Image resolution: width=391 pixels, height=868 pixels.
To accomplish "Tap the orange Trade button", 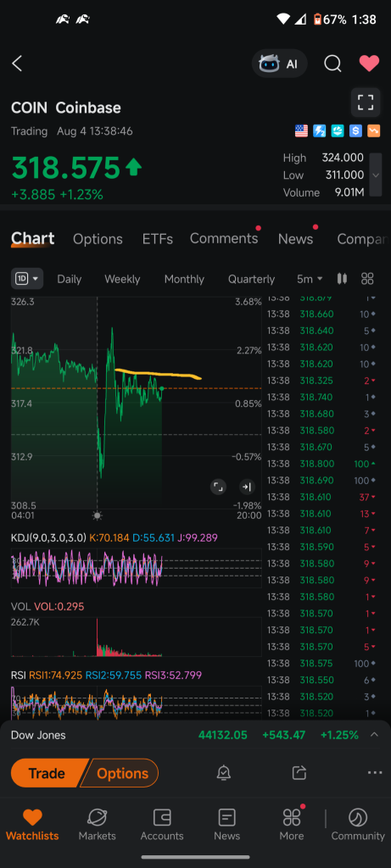I will pos(47,773).
